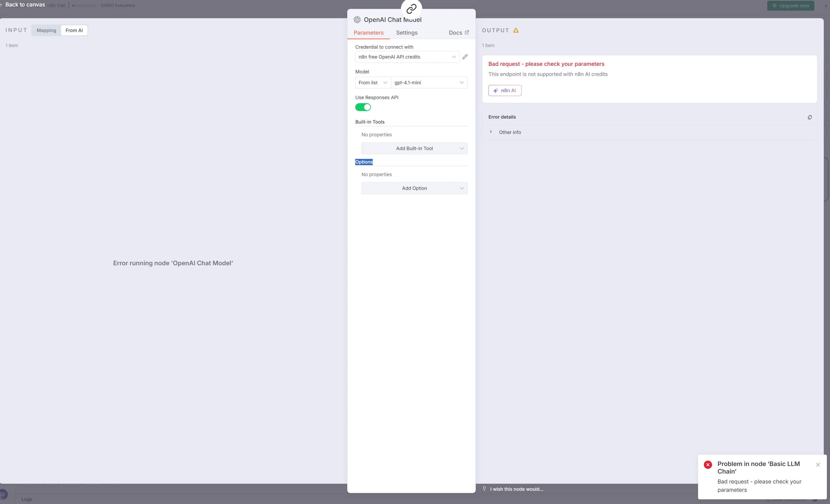Screen dimensions: 830x504
Task: Edit the credential with the pencil icon
Action: [x=465, y=57]
